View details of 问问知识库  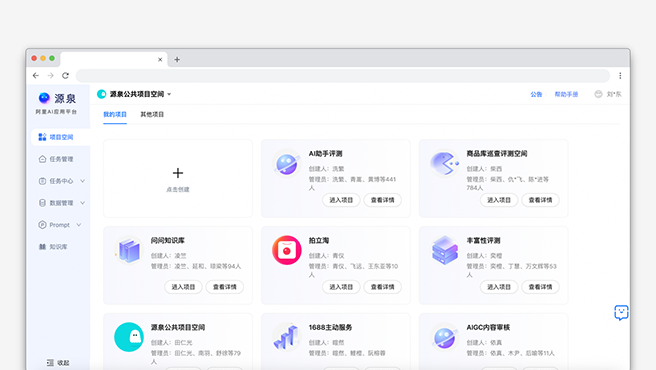click(225, 287)
